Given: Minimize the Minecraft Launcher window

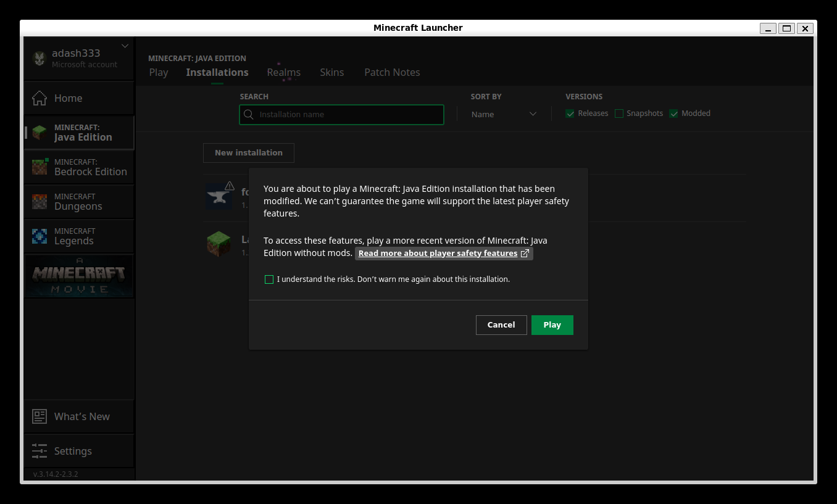Looking at the screenshot, I should pyautogui.click(x=768, y=28).
